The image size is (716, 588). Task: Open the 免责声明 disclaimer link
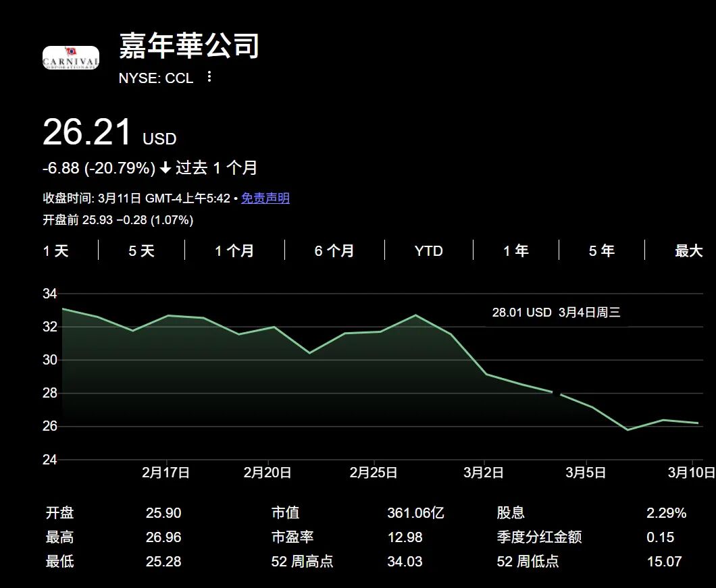tap(265, 198)
